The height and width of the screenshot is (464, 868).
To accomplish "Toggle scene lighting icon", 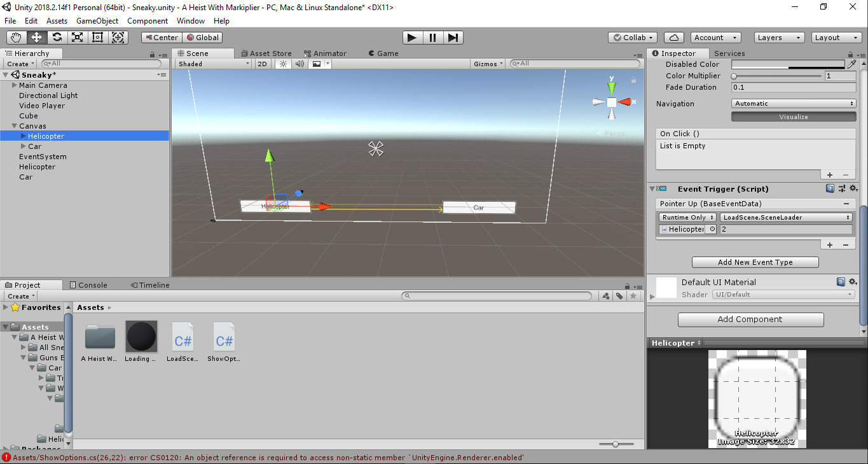I will coord(283,64).
